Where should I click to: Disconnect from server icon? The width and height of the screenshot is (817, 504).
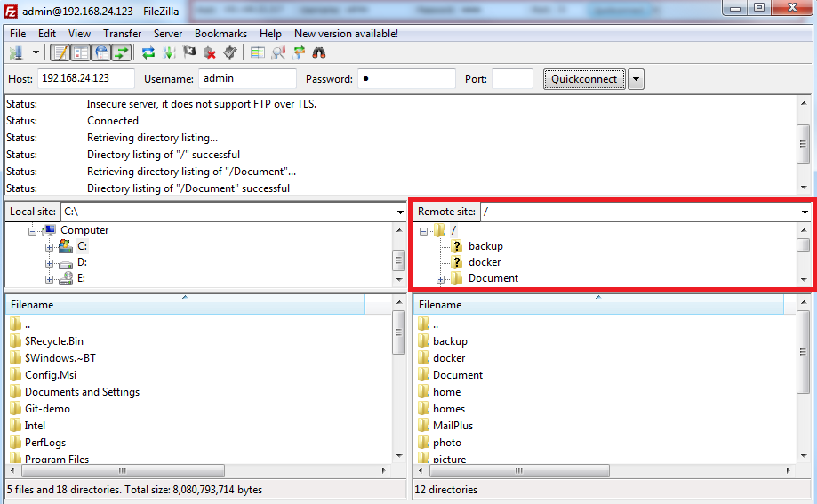tap(210, 52)
